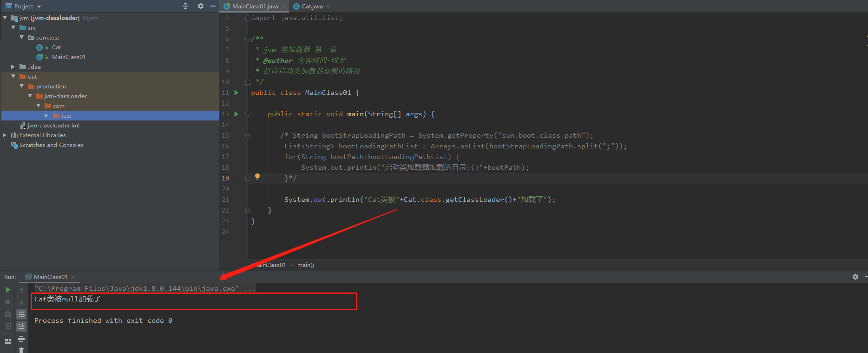Select jvm-classloader.iml file

pyautogui.click(x=53, y=125)
